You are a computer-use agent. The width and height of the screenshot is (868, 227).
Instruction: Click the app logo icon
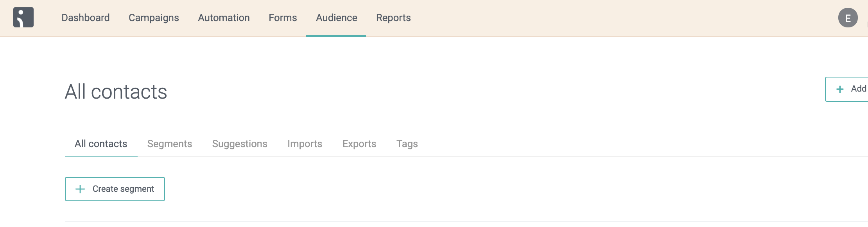tap(23, 17)
